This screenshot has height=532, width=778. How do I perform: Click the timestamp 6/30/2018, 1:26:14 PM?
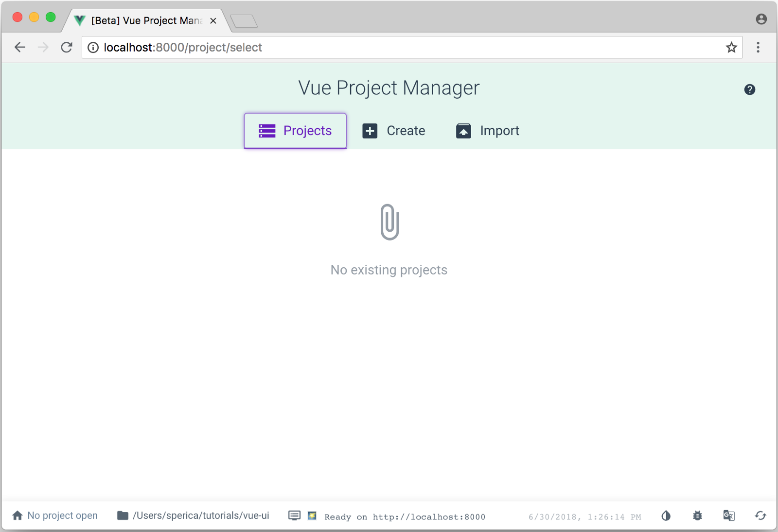tap(585, 517)
